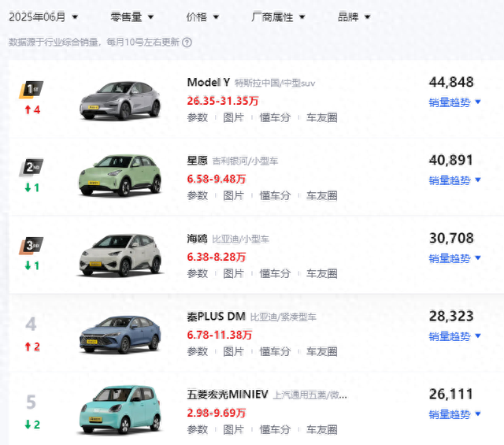Click the white 海鸥 car thumbnail
504x445 pixels.
point(120,255)
